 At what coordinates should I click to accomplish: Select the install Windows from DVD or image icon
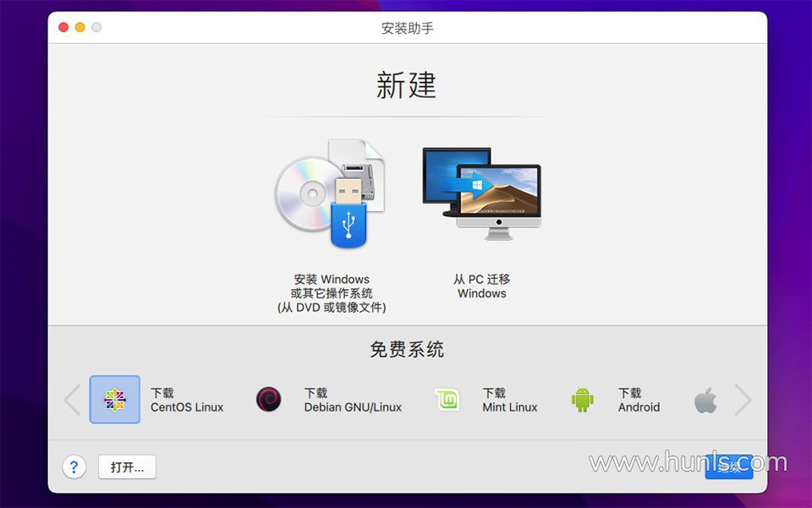(x=331, y=194)
